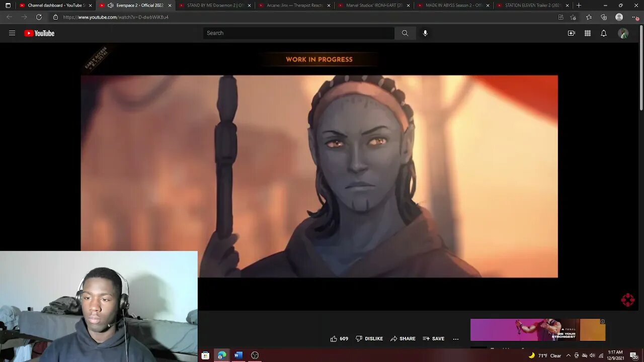Open a new browser tab
Screen dimensions: 644x362
coord(579,6)
